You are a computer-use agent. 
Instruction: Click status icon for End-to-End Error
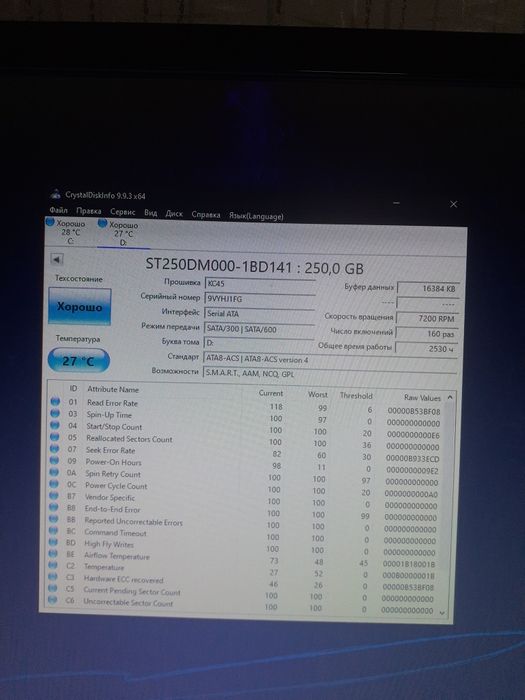54,507
